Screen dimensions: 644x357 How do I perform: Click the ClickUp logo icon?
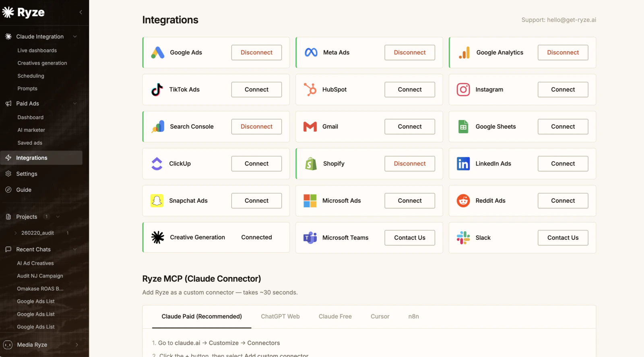pos(157,164)
